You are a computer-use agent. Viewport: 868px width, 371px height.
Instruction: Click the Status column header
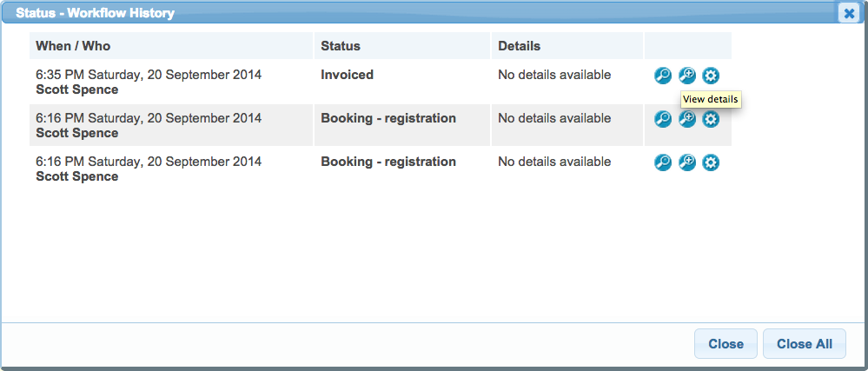[x=341, y=45]
